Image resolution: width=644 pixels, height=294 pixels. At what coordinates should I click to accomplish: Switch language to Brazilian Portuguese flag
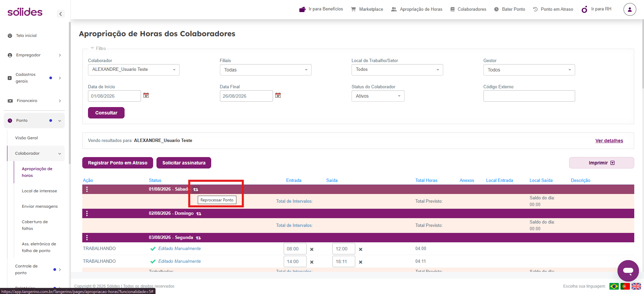click(x=614, y=286)
